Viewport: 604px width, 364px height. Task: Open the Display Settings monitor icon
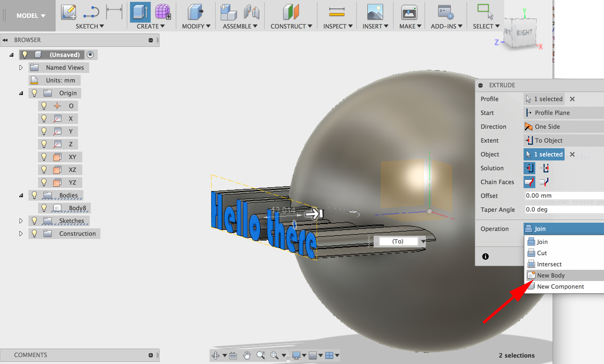[296, 355]
